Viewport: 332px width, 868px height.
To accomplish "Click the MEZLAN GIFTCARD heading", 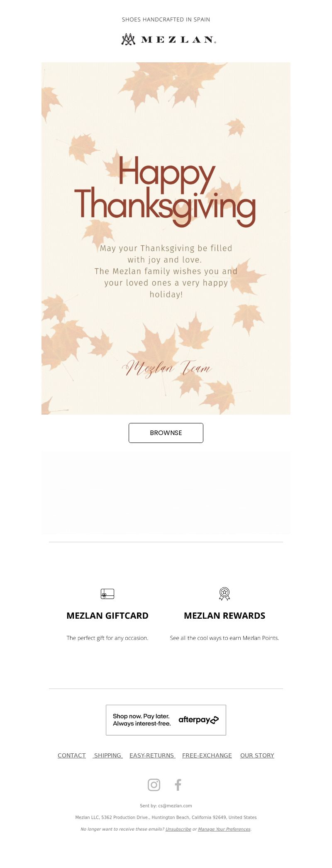I will click(x=107, y=616).
